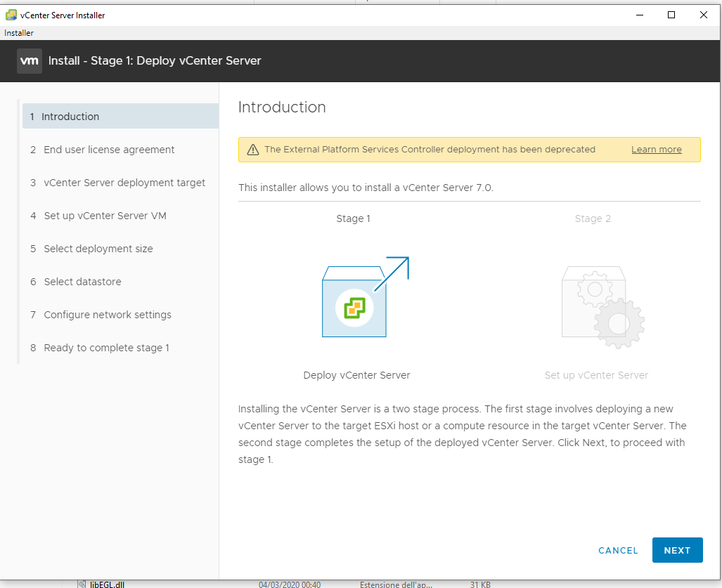Click the CANCEL button
722x588 pixels.
point(618,550)
